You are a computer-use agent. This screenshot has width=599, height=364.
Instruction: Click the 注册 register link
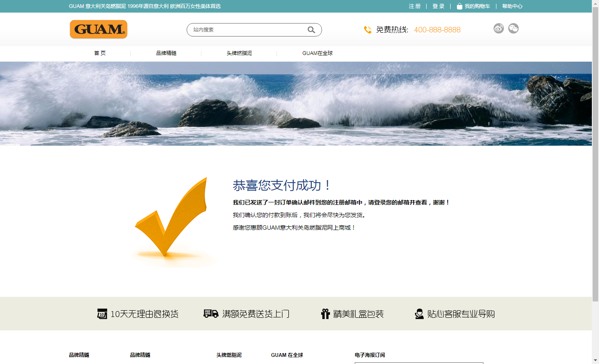414,6
